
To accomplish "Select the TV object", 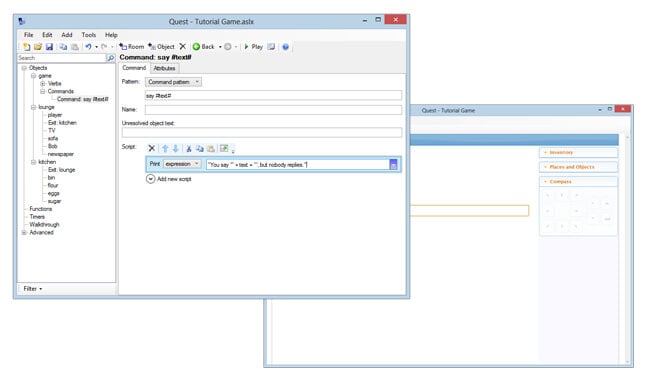I will 51,130.
